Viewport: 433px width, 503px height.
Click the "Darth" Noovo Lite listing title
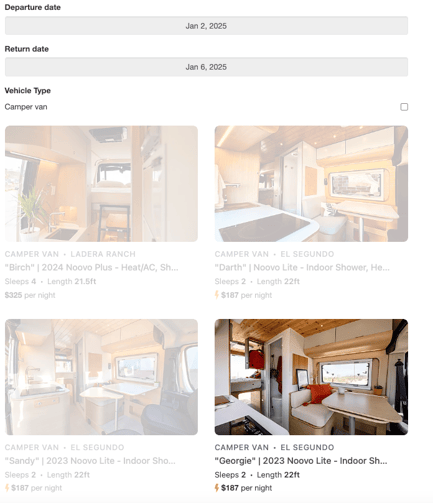[302, 267]
